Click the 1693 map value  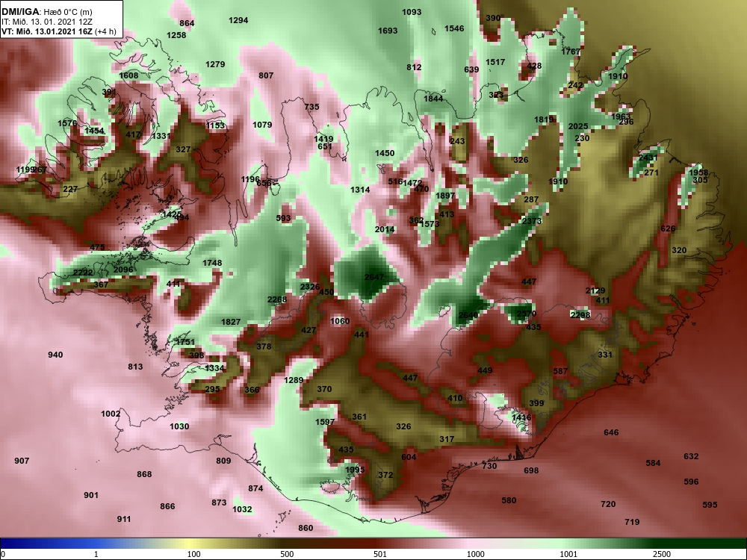tap(388, 31)
